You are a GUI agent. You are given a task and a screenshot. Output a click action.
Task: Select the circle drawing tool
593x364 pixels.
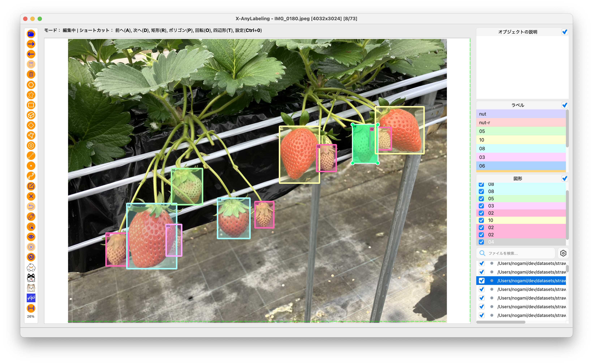(31, 146)
